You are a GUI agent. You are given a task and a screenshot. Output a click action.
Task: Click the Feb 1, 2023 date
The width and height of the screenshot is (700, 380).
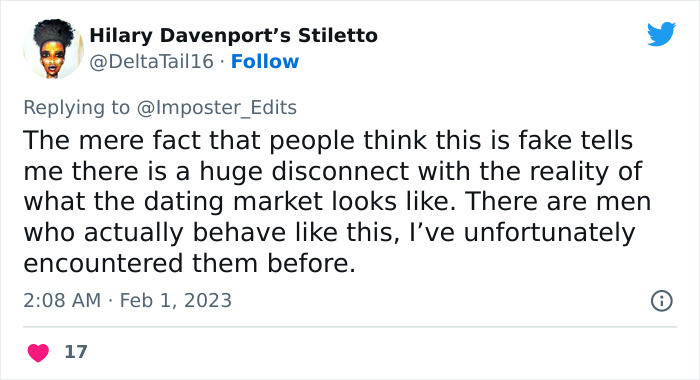click(x=175, y=300)
